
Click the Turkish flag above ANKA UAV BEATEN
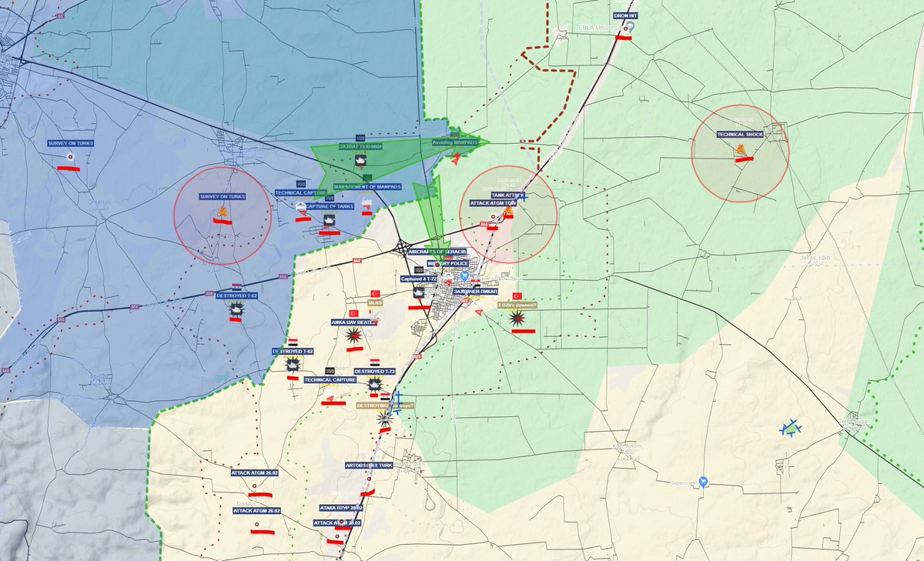[353, 313]
